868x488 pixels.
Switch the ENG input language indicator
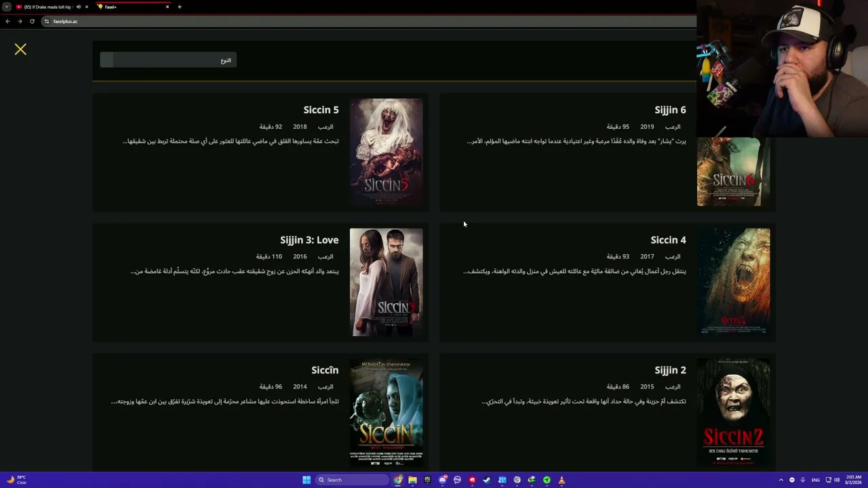tap(815, 480)
